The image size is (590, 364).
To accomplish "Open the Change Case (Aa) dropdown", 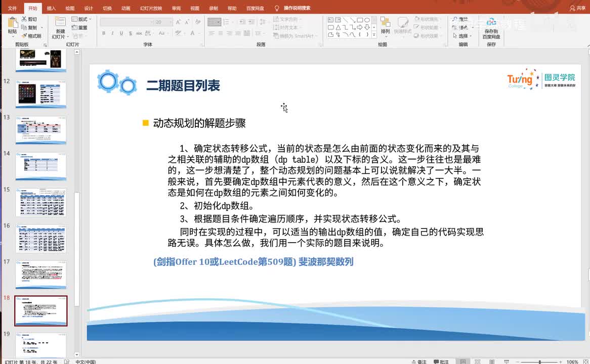I will [x=162, y=33].
